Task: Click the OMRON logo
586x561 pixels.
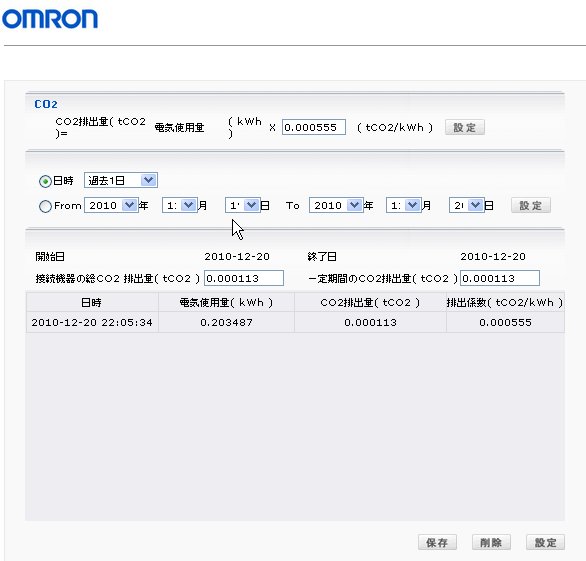Action: click(50, 19)
